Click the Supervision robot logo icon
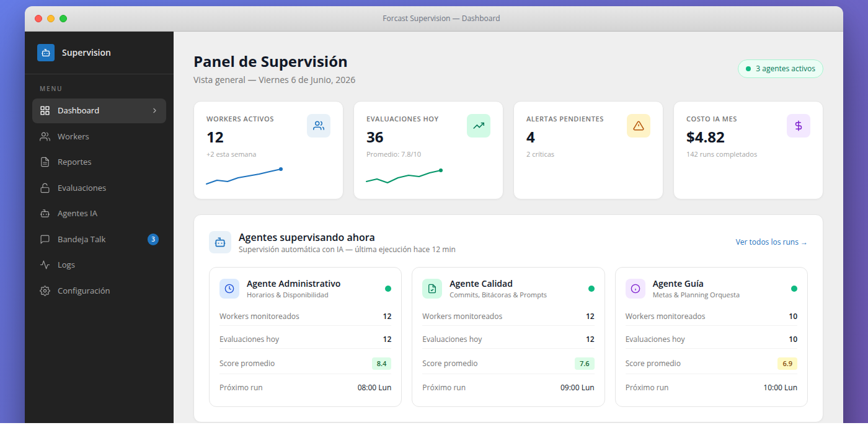Screen dimensions: 868x446 tap(46, 53)
